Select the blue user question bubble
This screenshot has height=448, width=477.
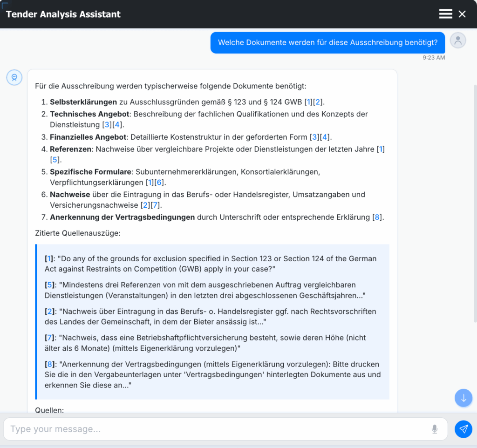click(x=327, y=42)
